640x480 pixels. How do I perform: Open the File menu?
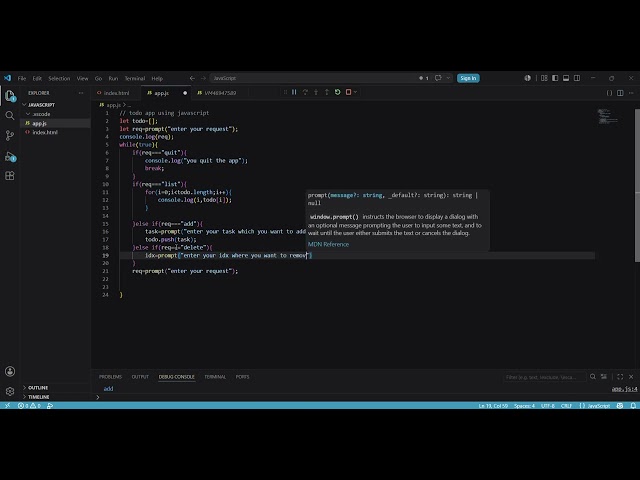coord(22,78)
